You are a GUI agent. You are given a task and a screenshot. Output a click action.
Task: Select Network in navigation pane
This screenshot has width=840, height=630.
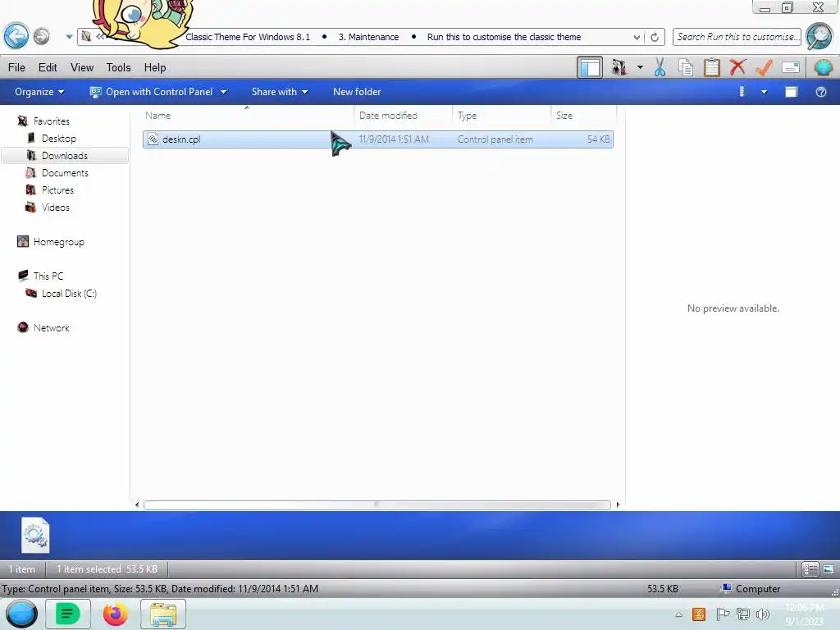tap(51, 327)
